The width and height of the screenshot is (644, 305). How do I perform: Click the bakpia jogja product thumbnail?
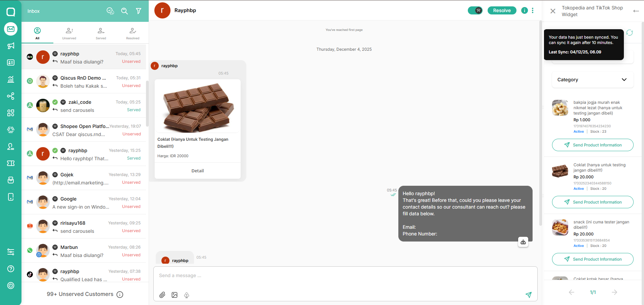click(560, 108)
